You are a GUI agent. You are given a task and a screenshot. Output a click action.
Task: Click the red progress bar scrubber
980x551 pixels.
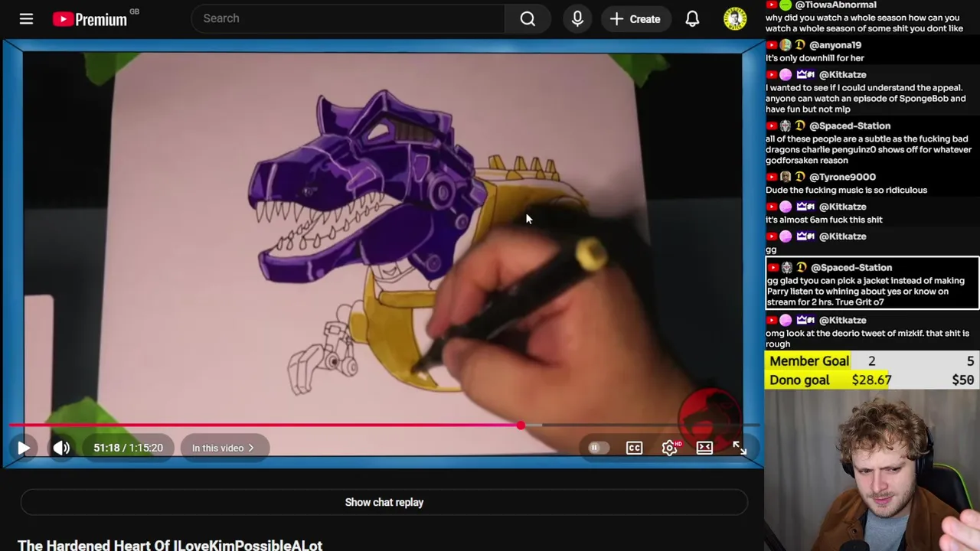(x=521, y=425)
